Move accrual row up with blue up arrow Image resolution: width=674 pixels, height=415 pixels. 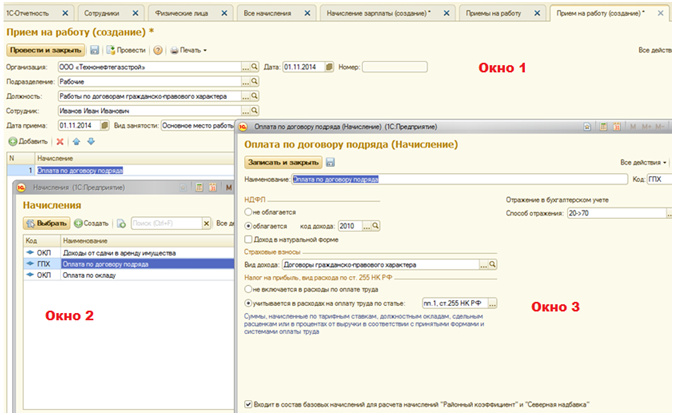point(77,141)
